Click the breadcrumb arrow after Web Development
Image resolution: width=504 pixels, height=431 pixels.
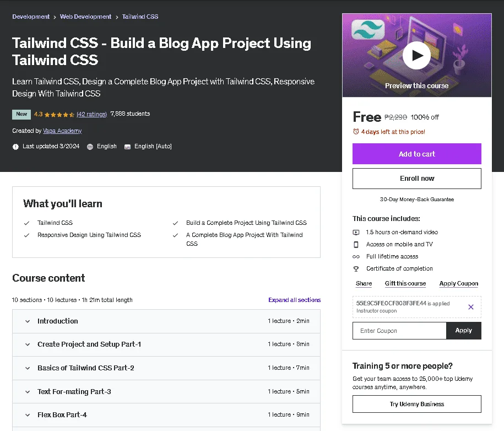pyautogui.click(x=117, y=17)
